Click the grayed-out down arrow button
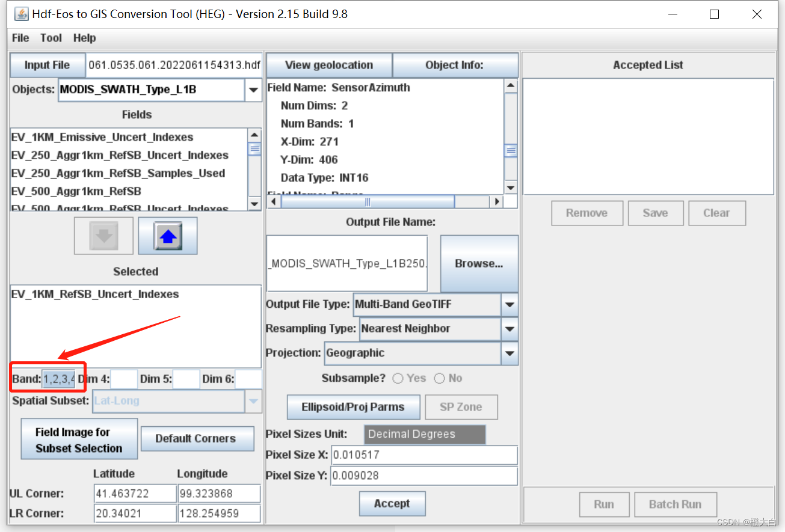Viewport: 785px width, 532px height. tap(103, 236)
